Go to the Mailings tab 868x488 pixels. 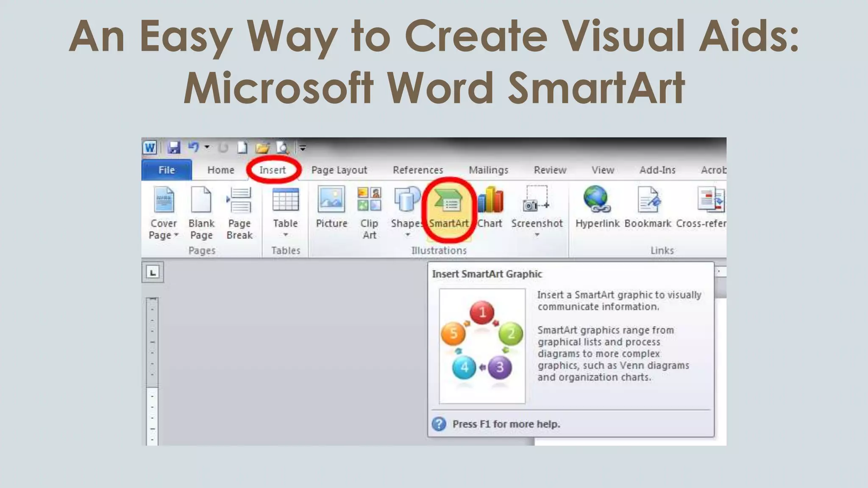coord(488,170)
